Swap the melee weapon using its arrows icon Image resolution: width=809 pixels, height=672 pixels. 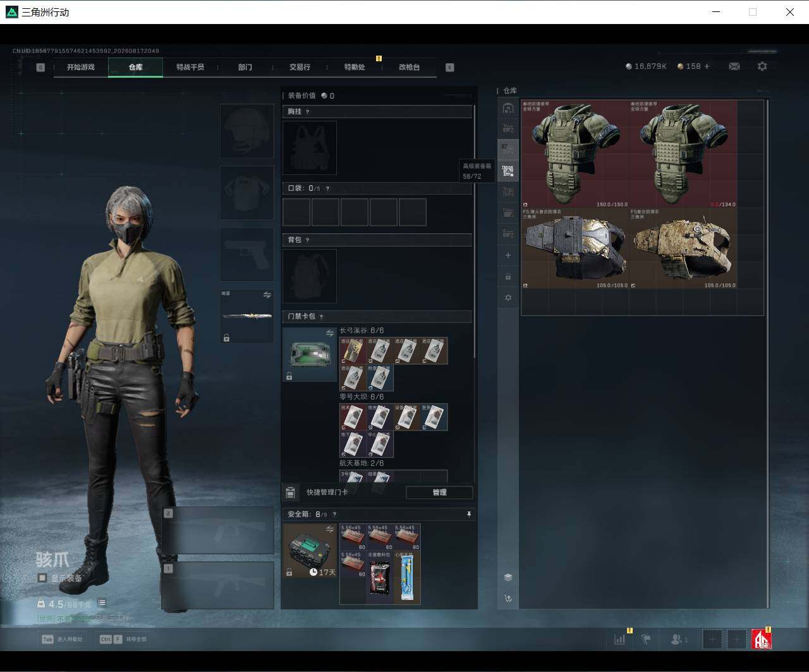pyautogui.click(x=267, y=295)
